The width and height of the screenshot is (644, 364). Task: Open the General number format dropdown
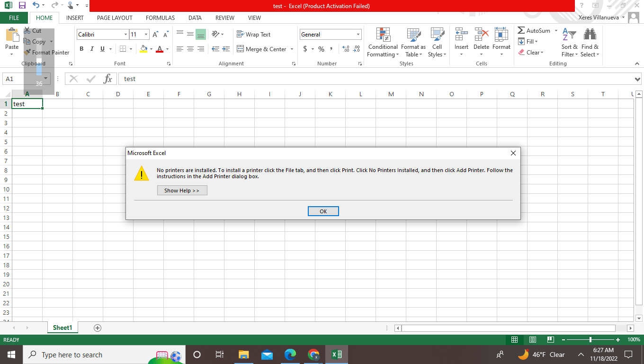(358, 35)
